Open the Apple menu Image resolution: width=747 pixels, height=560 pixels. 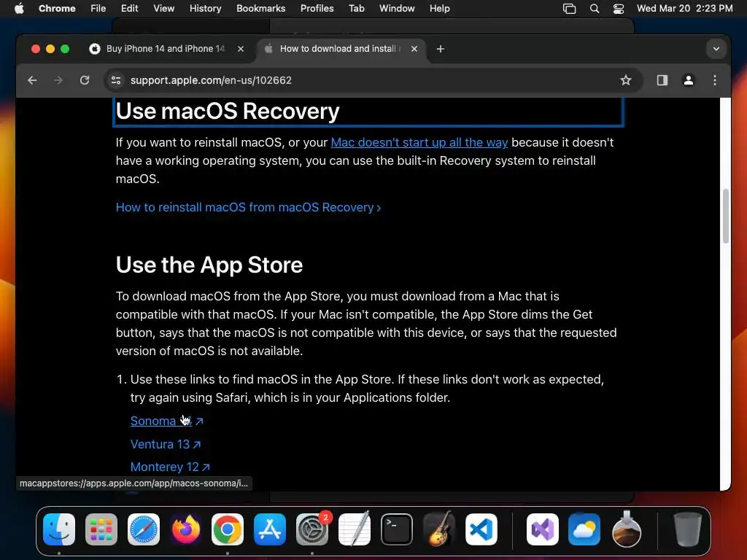pos(19,9)
